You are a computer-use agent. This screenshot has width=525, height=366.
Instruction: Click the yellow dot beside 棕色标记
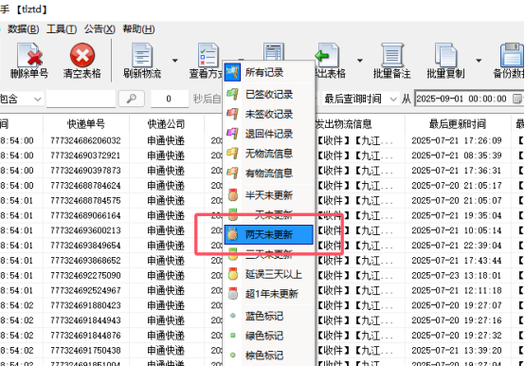[233, 355]
